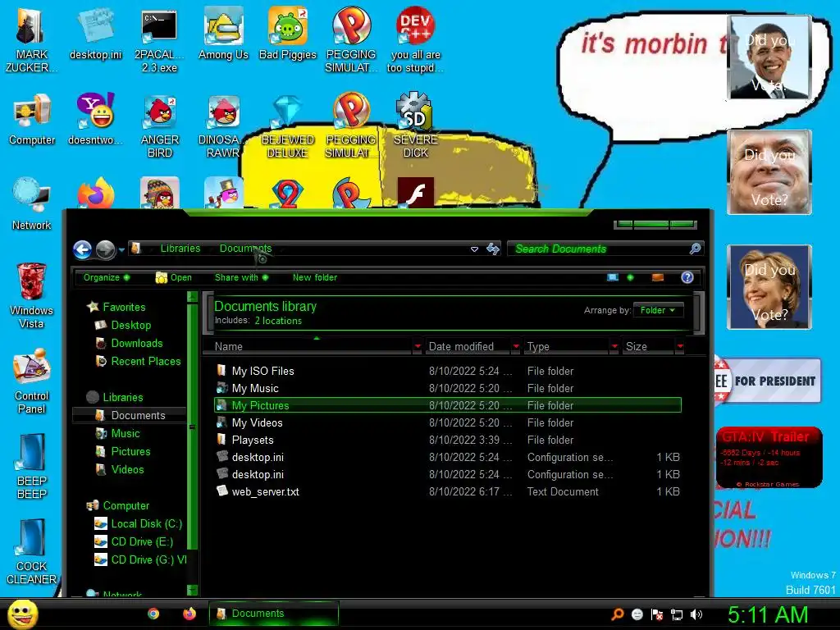The width and height of the screenshot is (840, 630).
Task: Open the Organize menu
Action: pos(106,277)
